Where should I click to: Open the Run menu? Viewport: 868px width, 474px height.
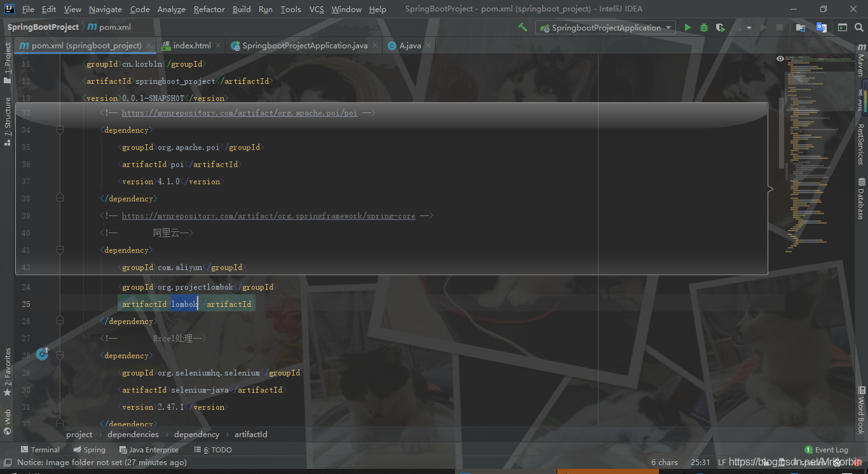click(x=266, y=9)
